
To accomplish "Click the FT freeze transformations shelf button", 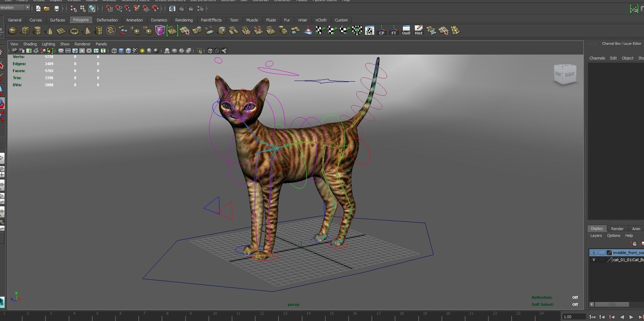I will pyautogui.click(x=394, y=31).
